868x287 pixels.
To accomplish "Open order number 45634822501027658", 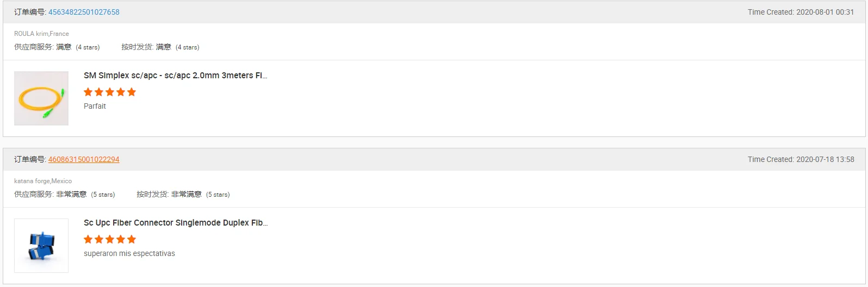I will click(x=84, y=12).
